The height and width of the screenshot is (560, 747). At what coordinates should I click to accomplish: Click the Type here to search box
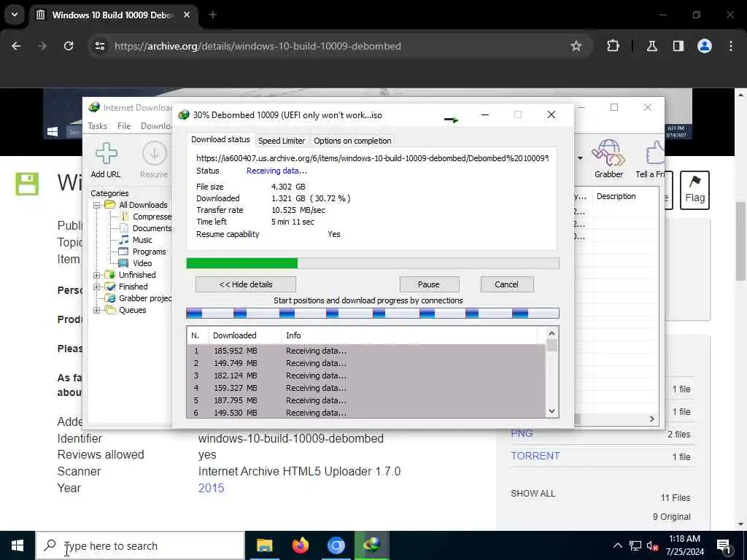coord(141,545)
